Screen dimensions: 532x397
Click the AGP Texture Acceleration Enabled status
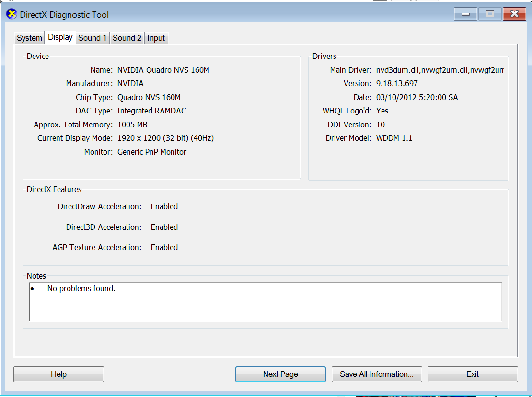[164, 247]
